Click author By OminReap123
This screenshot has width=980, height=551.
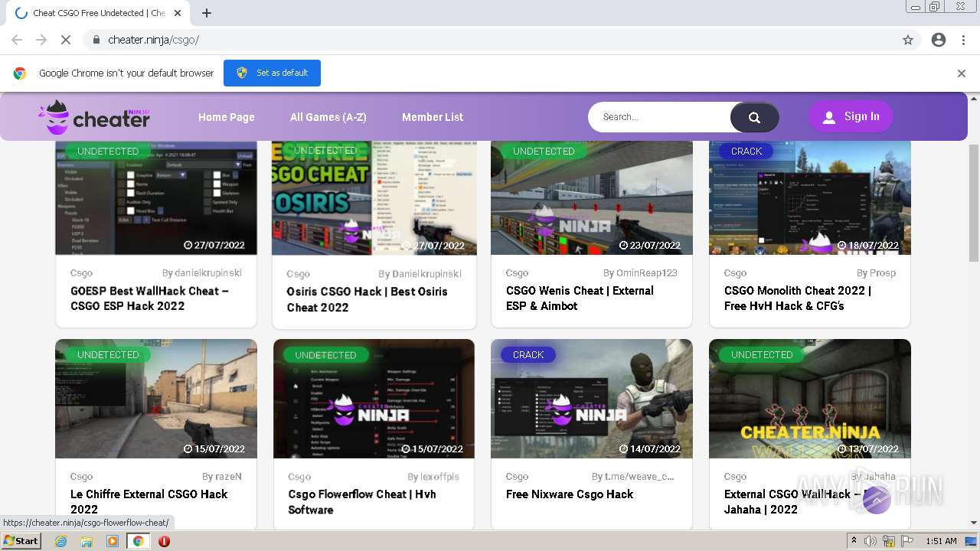640,272
